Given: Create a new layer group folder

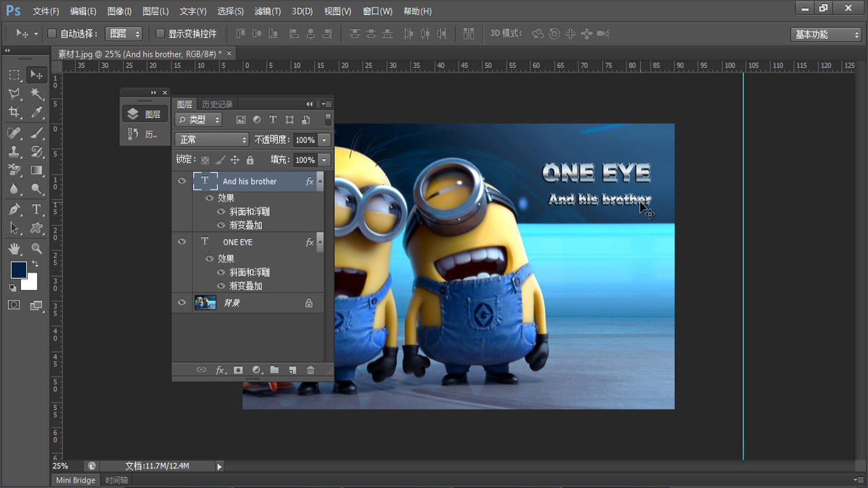Looking at the screenshot, I should pyautogui.click(x=274, y=370).
